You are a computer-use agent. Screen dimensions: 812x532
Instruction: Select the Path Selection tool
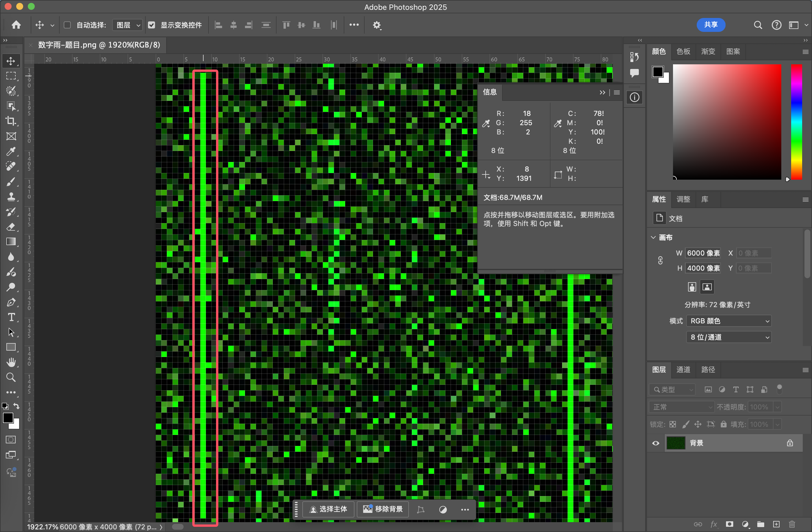11,332
